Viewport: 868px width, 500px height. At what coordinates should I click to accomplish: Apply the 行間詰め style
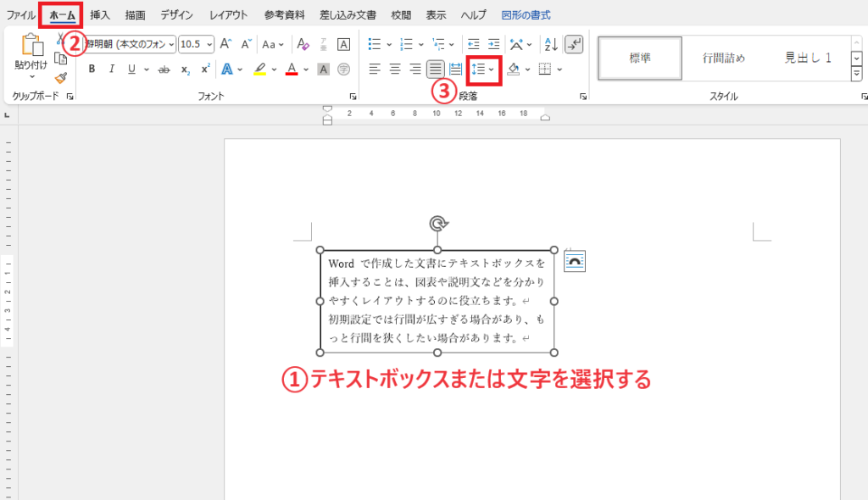(x=724, y=58)
